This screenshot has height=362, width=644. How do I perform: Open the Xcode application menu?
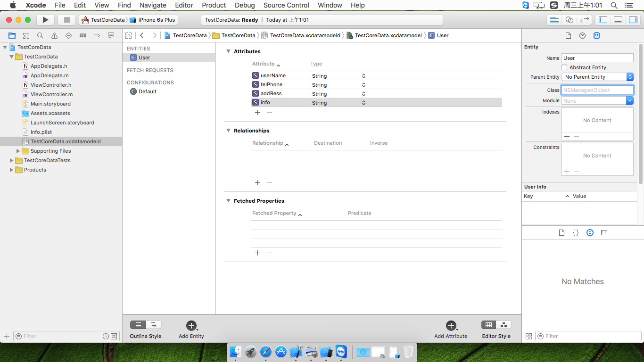click(x=35, y=5)
